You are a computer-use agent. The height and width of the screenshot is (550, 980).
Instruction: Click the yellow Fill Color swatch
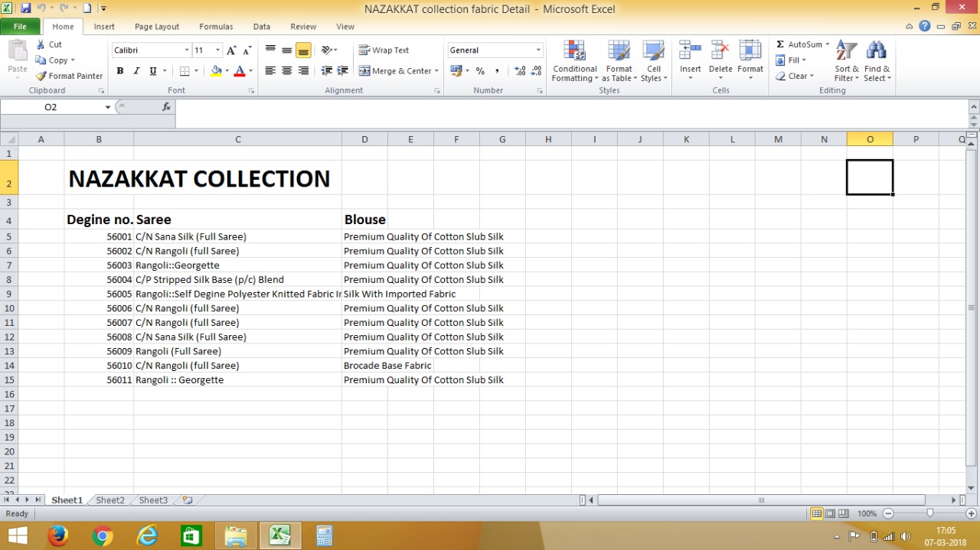click(216, 71)
